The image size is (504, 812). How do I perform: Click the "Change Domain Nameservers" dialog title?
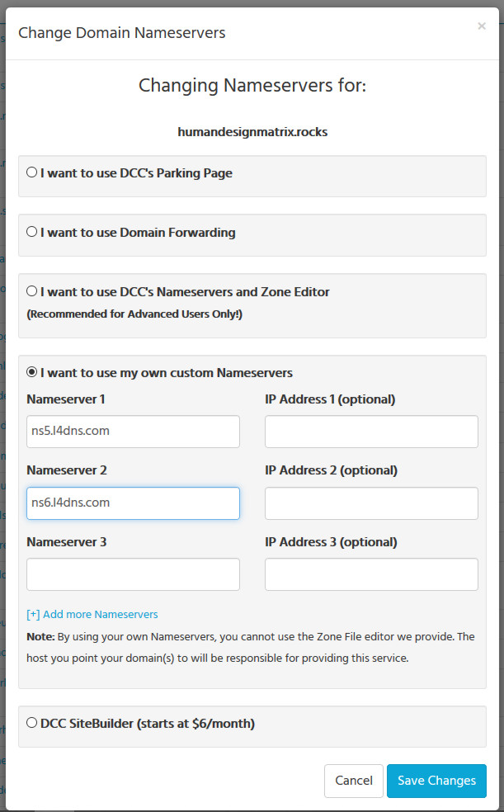tap(122, 33)
